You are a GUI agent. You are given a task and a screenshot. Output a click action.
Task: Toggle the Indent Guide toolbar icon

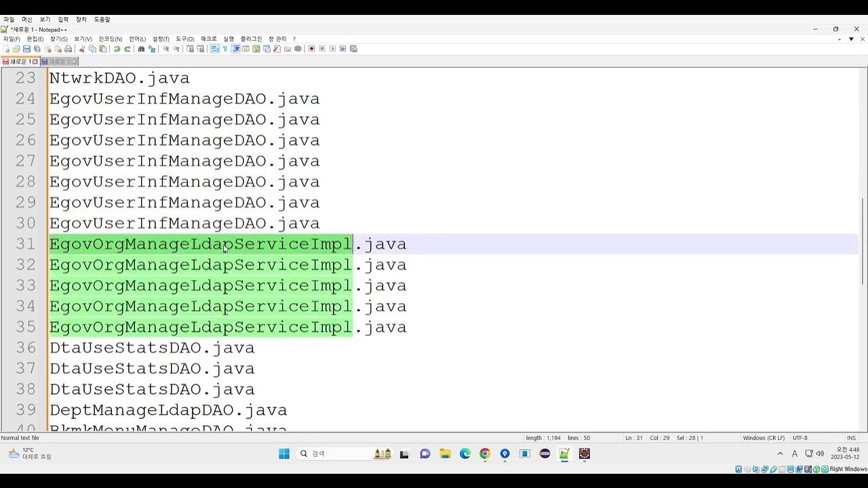coord(236,49)
